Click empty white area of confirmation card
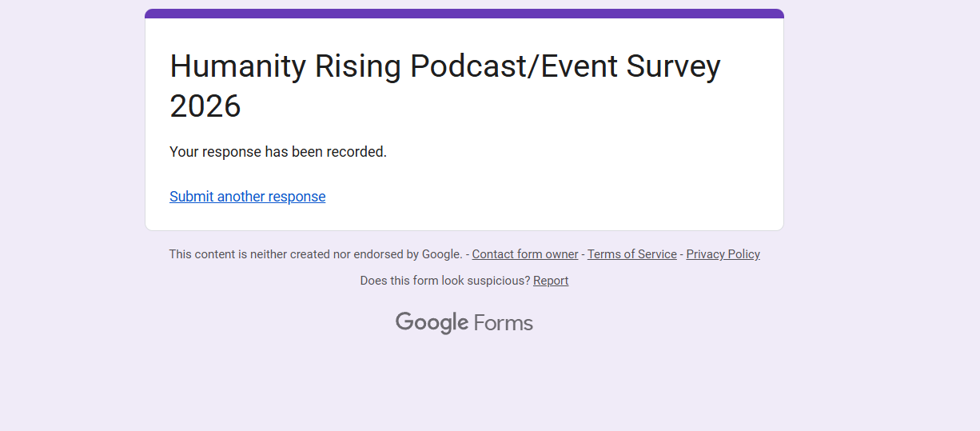This screenshot has width=980, height=431. click(600, 176)
